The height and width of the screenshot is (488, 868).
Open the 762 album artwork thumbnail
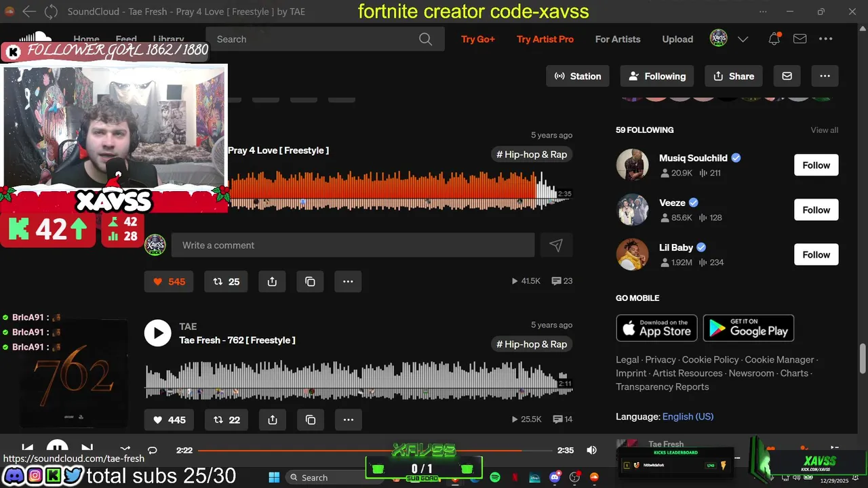pyautogui.click(x=75, y=374)
